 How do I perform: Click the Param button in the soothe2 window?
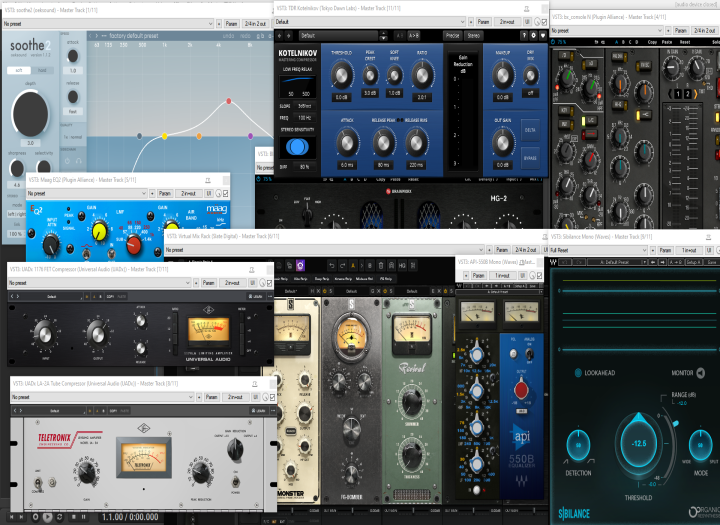pyautogui.click(x=231, y=23)
